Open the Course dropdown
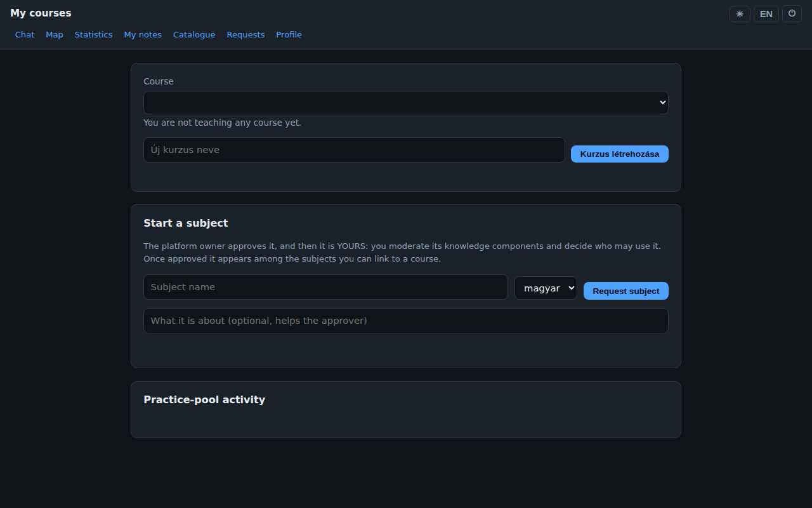This screenshot has width=812, height=508. point(406,102)
